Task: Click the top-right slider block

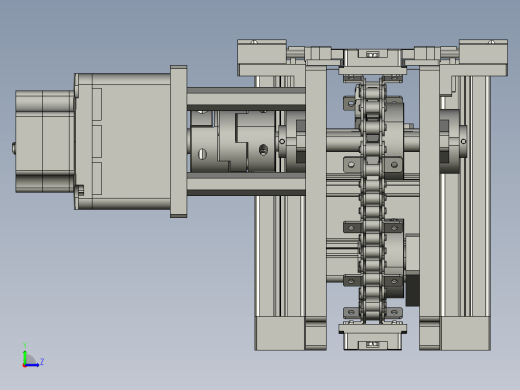Action: coord(483,57)
